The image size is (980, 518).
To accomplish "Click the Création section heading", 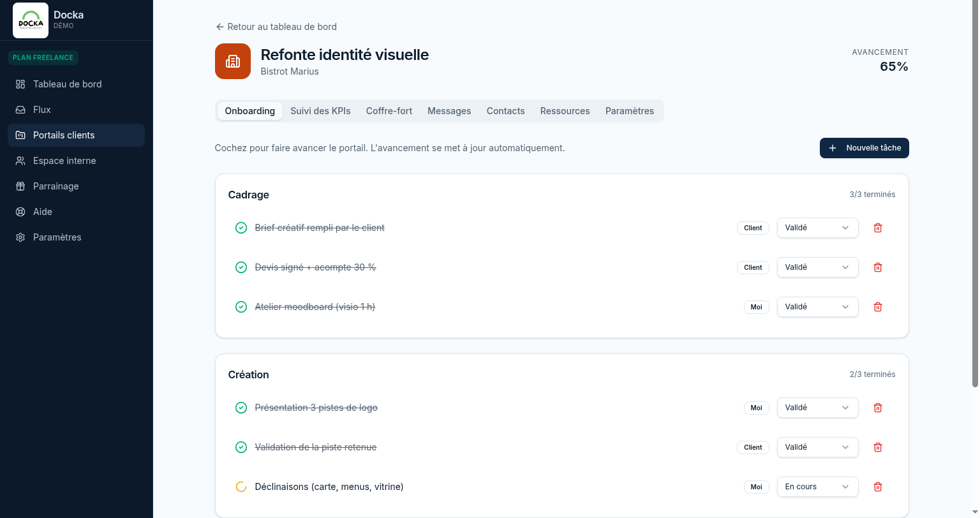I will tap(249, 374).
